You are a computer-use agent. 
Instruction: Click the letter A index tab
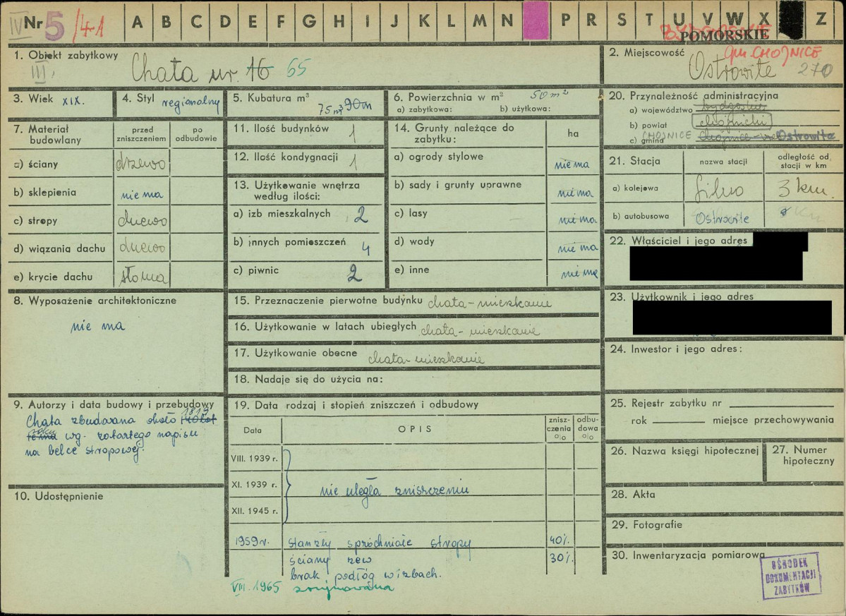[138, 22]
